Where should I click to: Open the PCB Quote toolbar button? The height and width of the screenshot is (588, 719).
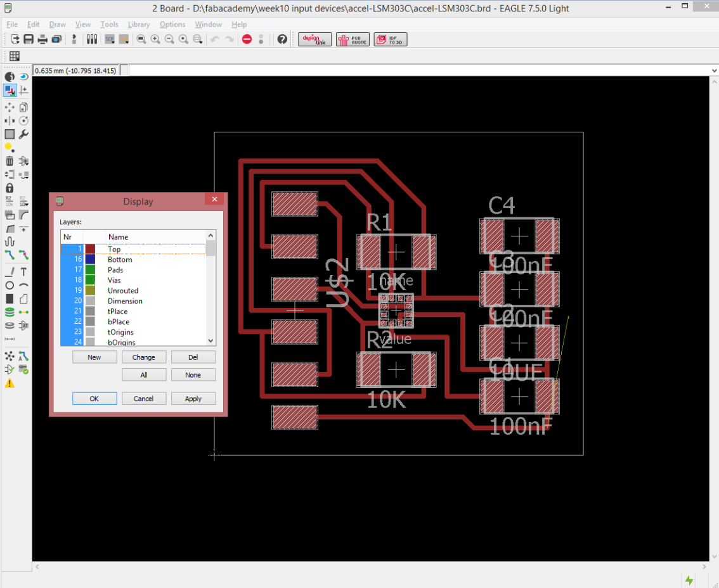pos(353,39)
